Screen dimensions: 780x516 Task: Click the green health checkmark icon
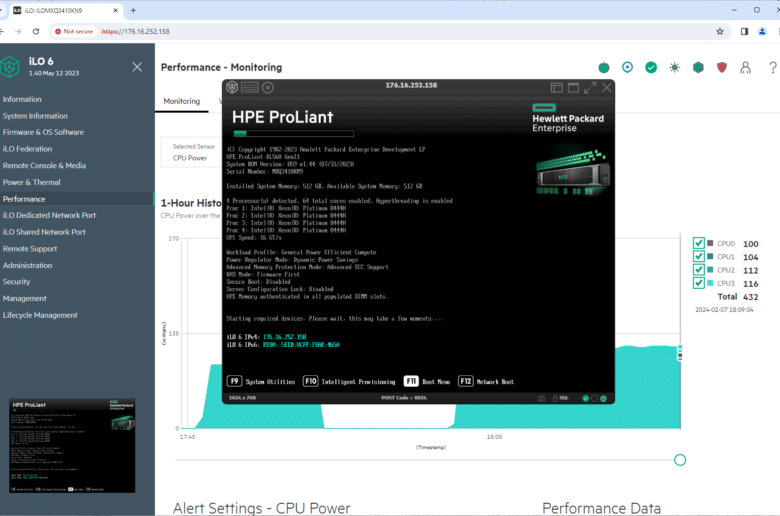(651, 67)
